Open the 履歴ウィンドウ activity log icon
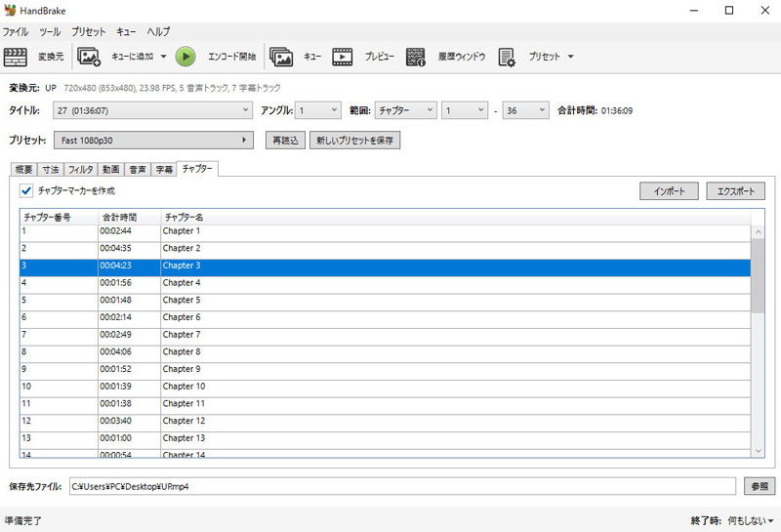The height and width of the screenshot is (532, 781). (x=416, y=57)
